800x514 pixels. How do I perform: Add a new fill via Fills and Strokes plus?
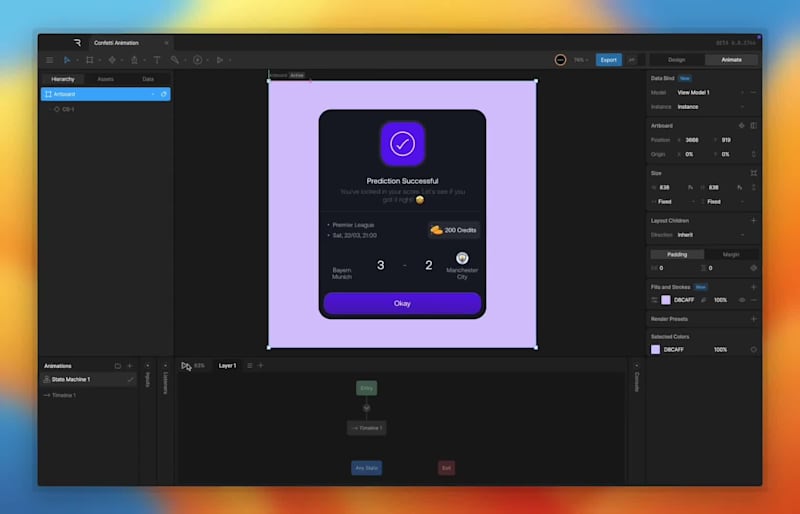pyautogui.click(x=754, y=287)
